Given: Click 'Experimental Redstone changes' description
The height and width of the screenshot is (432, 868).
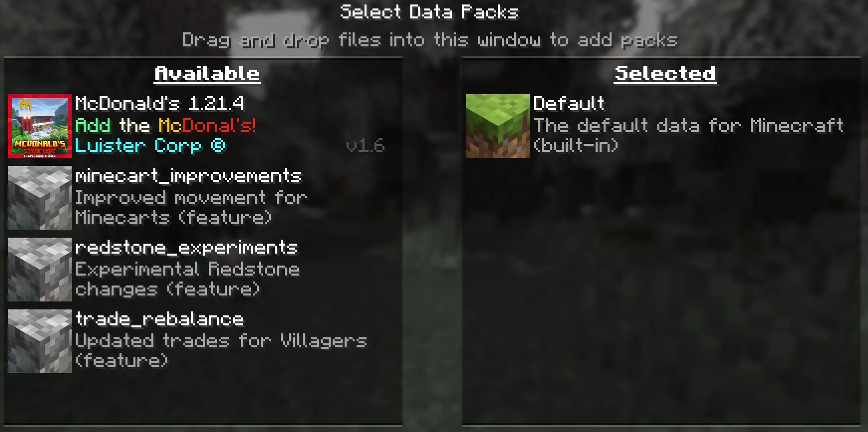Looking at the screenshot, I should [187, 279].
